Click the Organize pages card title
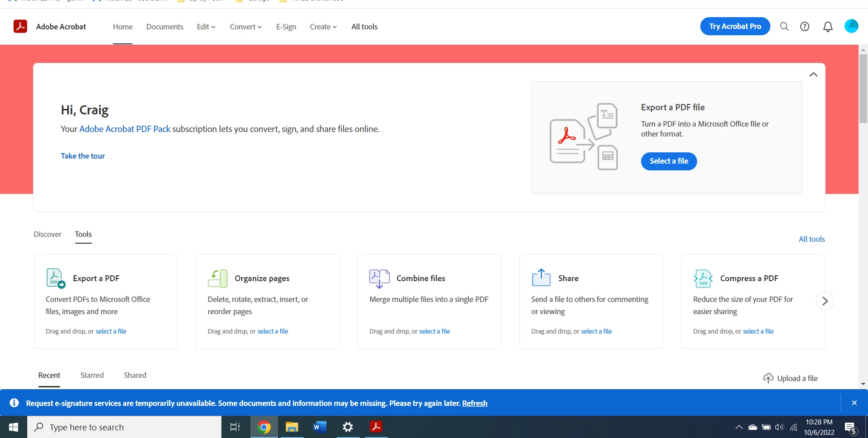This screenshot has height=438, width=868. [x=262, y=278]
